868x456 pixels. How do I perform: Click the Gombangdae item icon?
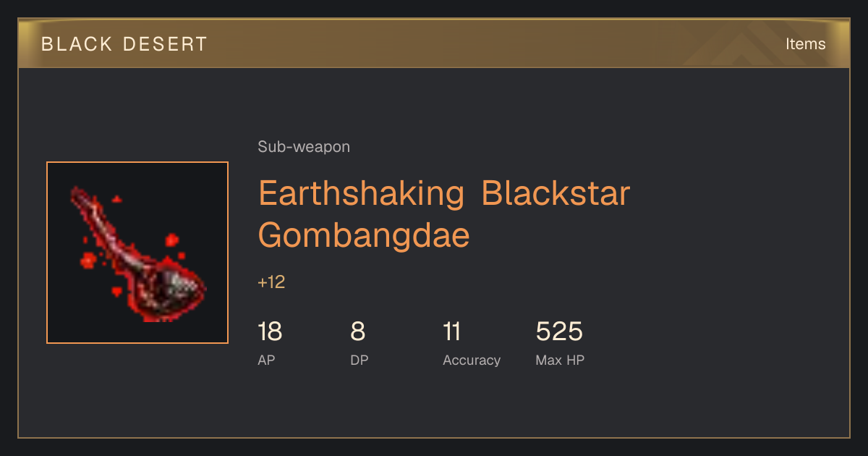[137, 253]
